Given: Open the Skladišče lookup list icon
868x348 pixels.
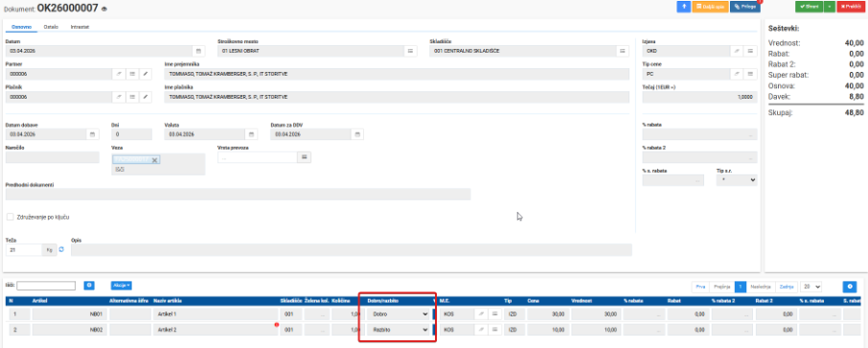Looking at the screenshot, I should (624, 51).
